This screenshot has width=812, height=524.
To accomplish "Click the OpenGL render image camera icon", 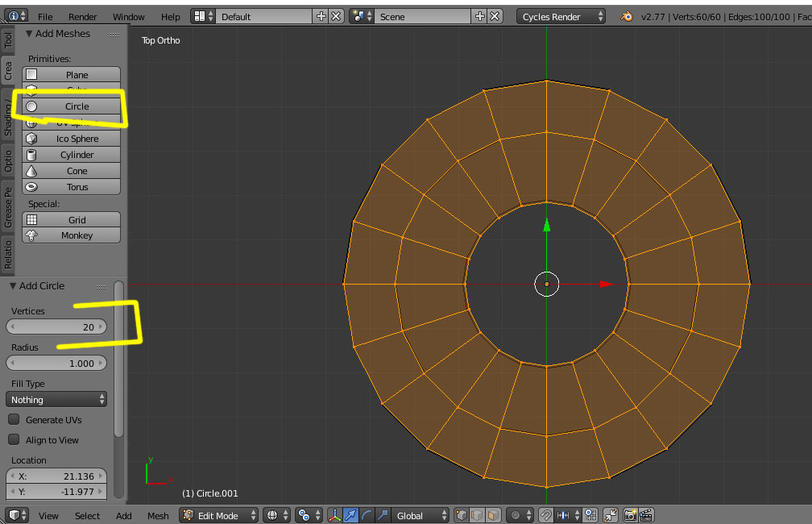I will click(x=630, y=515).
